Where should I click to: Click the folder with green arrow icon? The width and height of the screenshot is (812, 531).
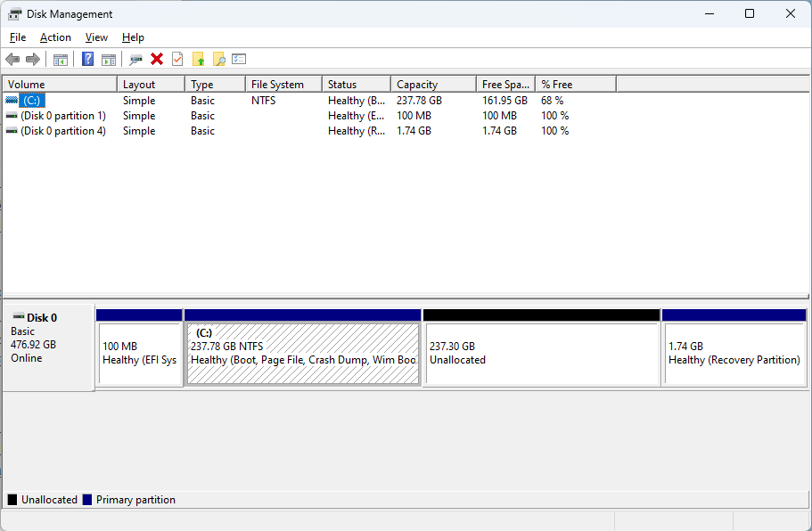click(199, 60)
